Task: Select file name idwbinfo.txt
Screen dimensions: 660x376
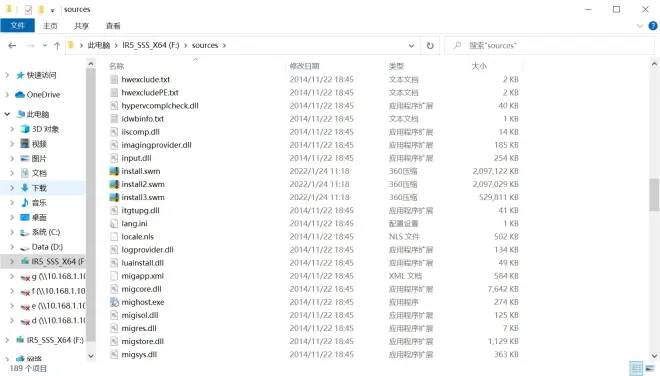Action: 142,119
